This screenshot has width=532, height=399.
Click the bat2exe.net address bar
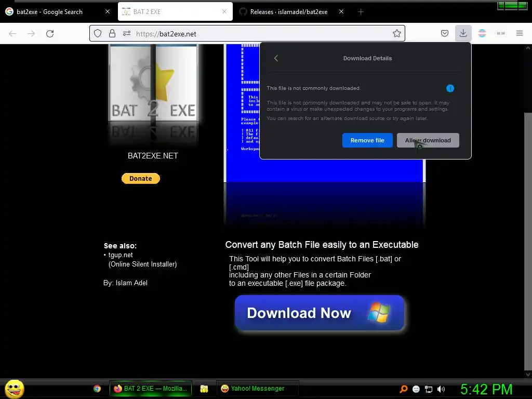click(247, 34)
